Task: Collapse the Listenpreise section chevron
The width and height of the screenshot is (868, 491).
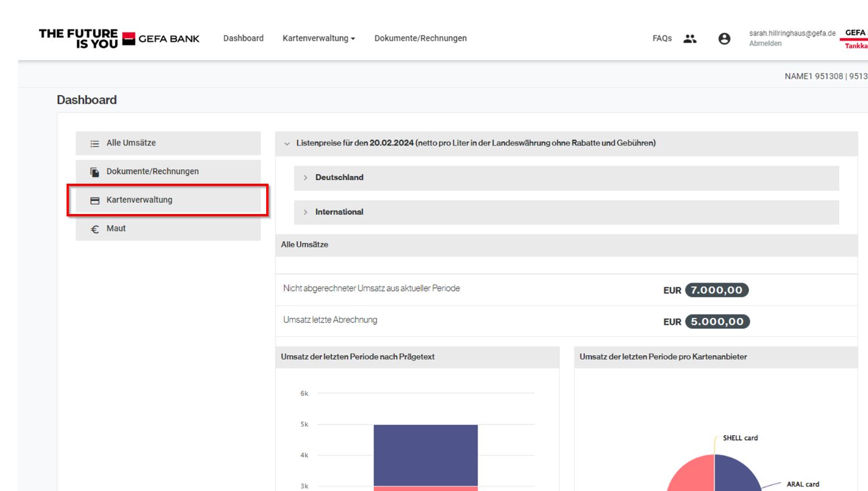Action: point(287,143)
